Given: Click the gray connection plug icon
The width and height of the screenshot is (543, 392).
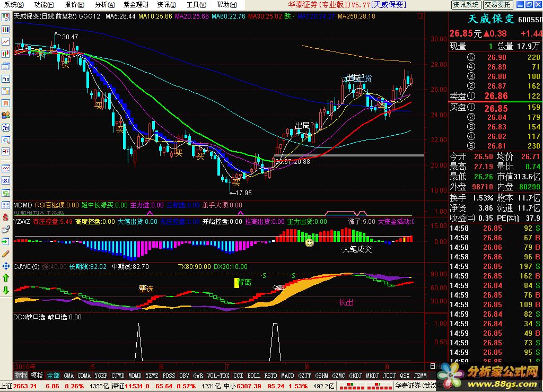Looking at the screenshot, I should pos(5,229).
